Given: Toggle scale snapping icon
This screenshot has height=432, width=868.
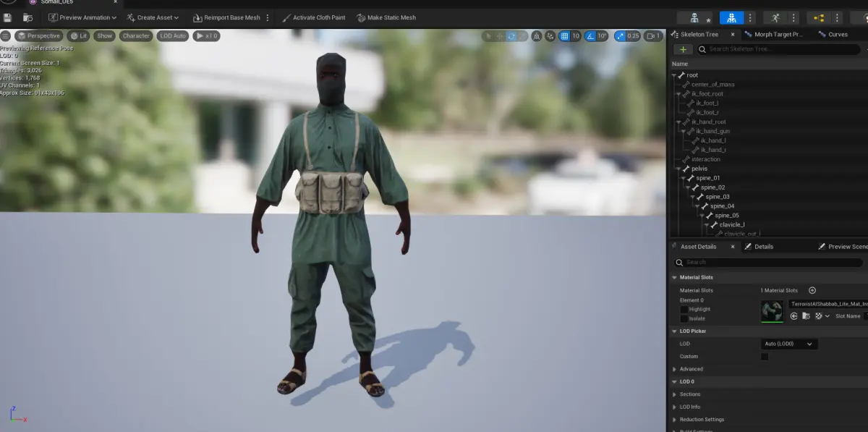Looking at the screenshot, I should pyautogui.click(x=620, y=35).
